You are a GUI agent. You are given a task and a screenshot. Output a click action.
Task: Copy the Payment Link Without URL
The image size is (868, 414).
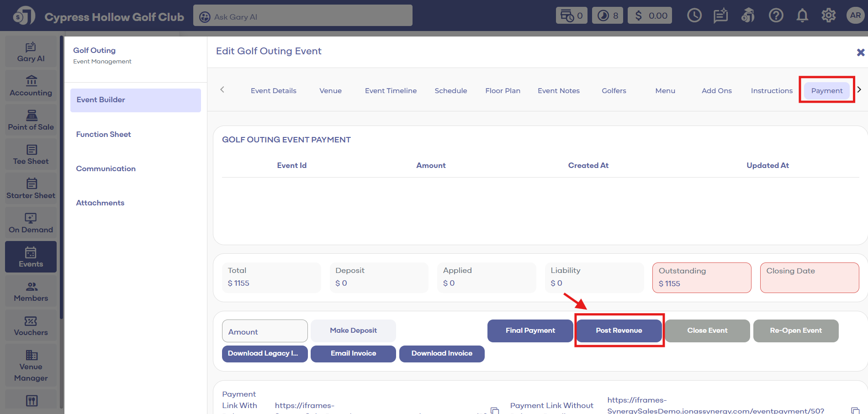[x=855, y=410]
